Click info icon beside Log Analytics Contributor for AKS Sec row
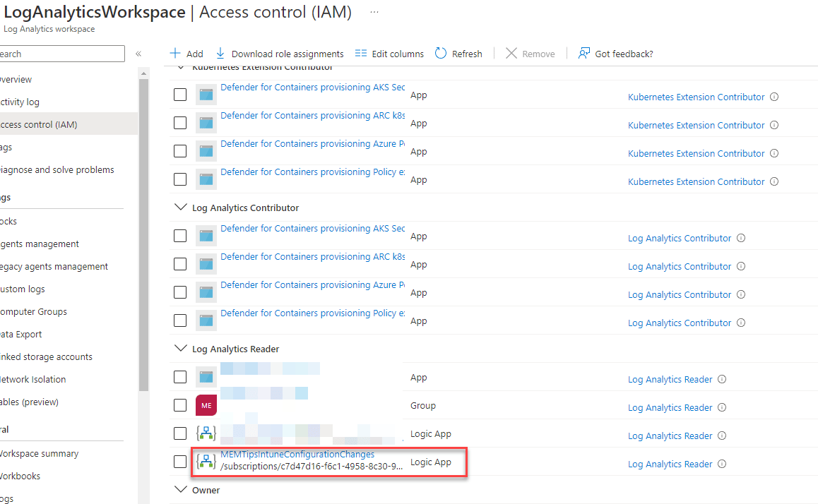 click(x=741, y=238)
